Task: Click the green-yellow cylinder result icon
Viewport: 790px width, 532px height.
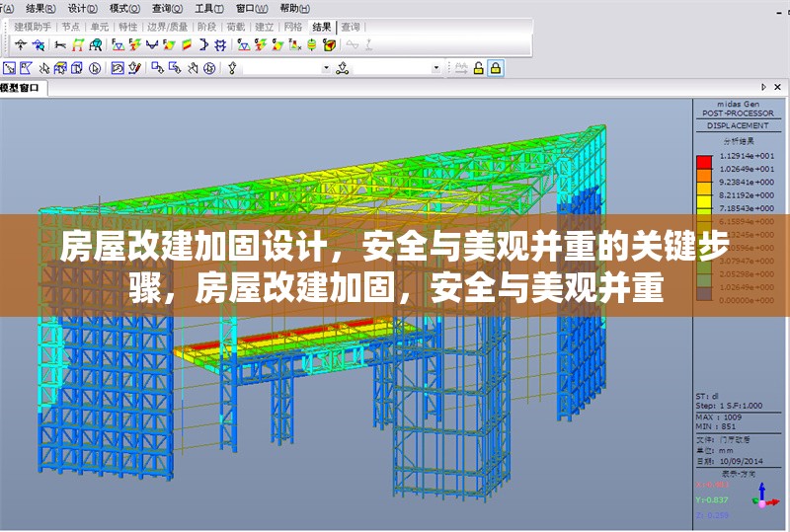Action: tap(312, 44)
